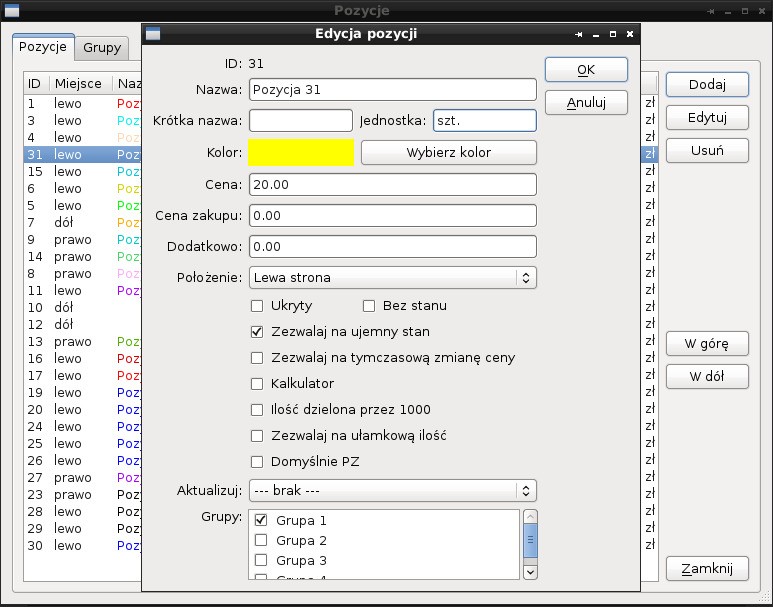Select row with ID 1 in Pozycje list
Screen dimensions: 773x607
click(x=83, y=104)
